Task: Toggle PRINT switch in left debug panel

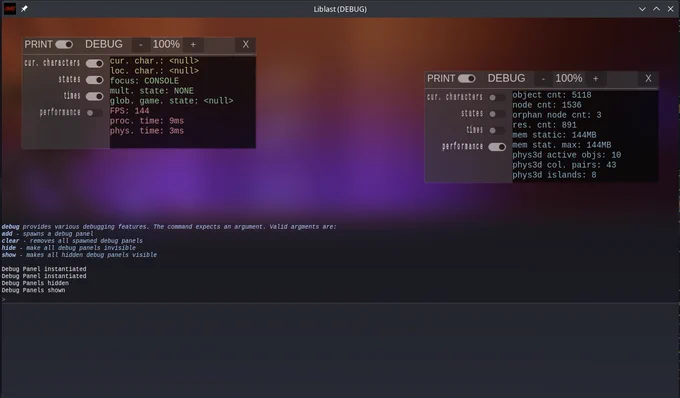Action: [64, 45]
